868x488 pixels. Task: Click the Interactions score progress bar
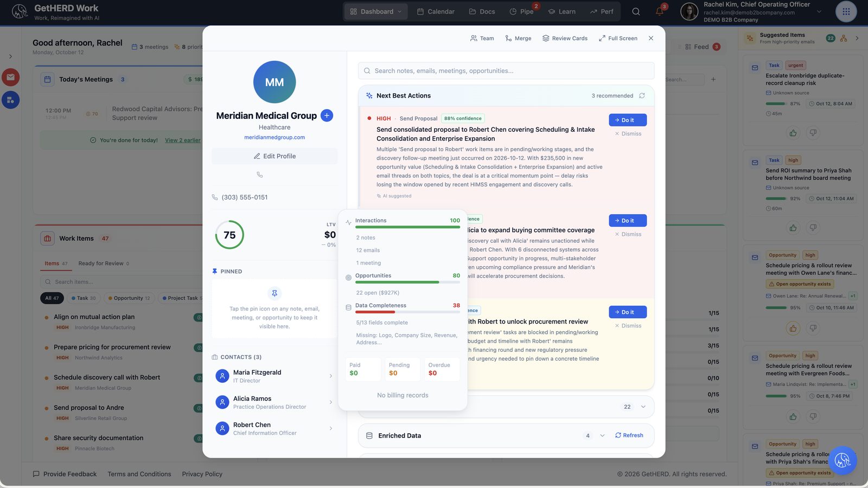[x=407, y=227]
